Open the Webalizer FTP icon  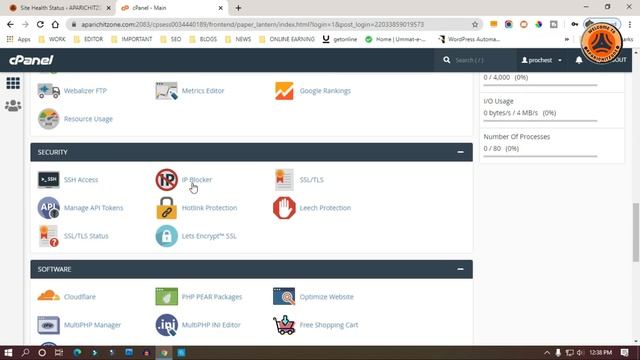(49, 91)
